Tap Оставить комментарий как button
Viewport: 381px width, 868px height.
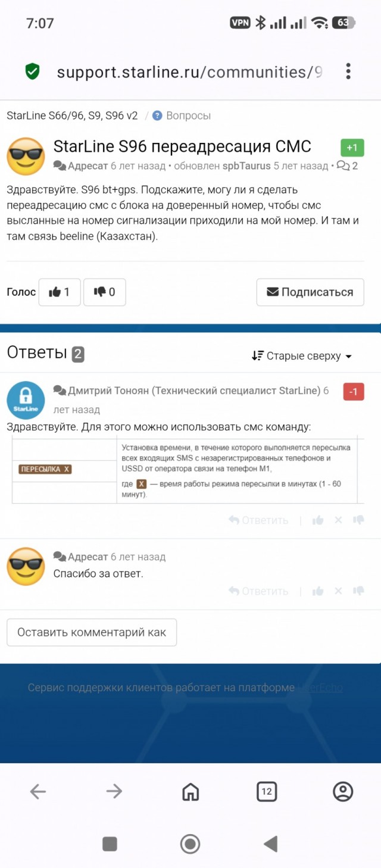92,632
